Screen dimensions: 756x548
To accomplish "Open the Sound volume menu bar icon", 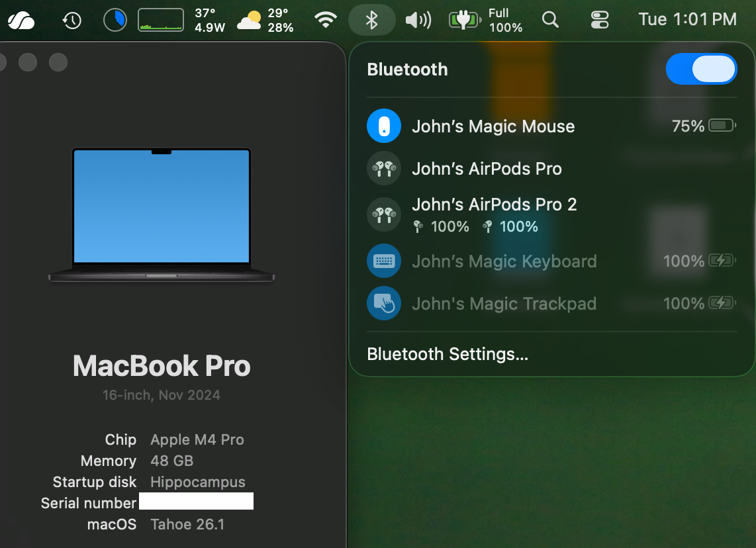I will click(x=418, y=21).
